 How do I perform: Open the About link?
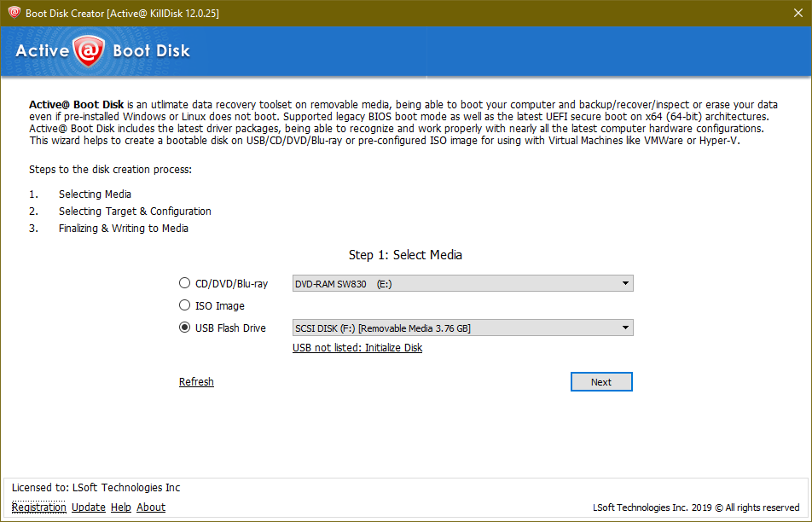click(x=150, y=507)
